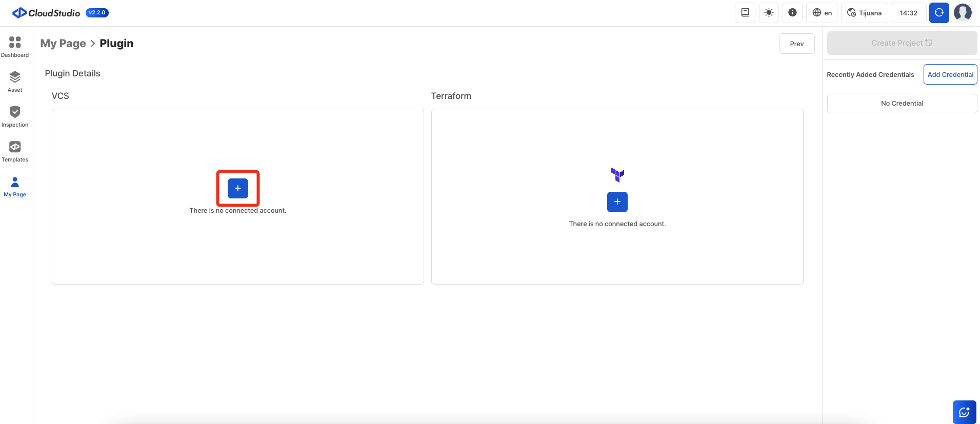Image resolution: width=980 pixels, height=424 pixels.
Task: Open the 'en' language selector
Action: tap(822, 13)
